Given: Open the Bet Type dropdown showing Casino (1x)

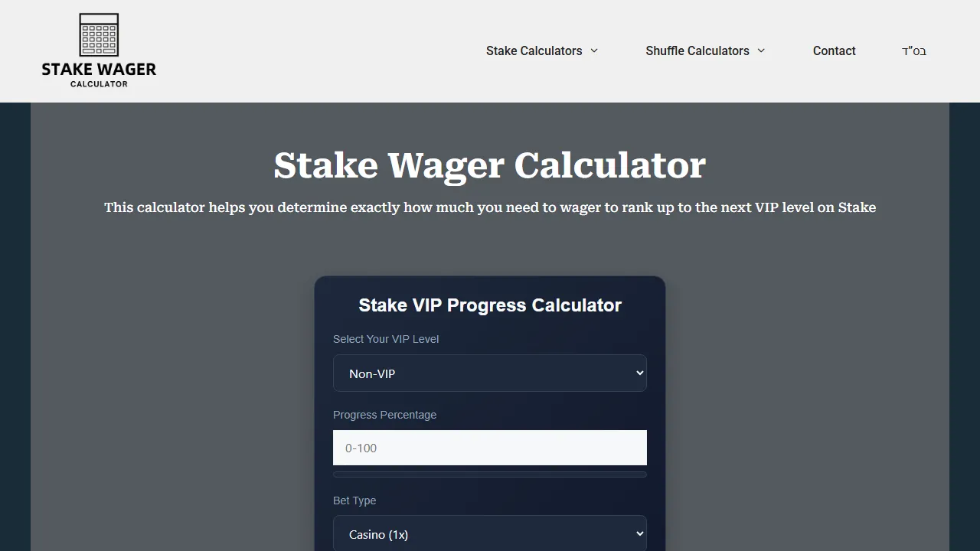Looking at the screenshot, I should [x=490, y=533].
